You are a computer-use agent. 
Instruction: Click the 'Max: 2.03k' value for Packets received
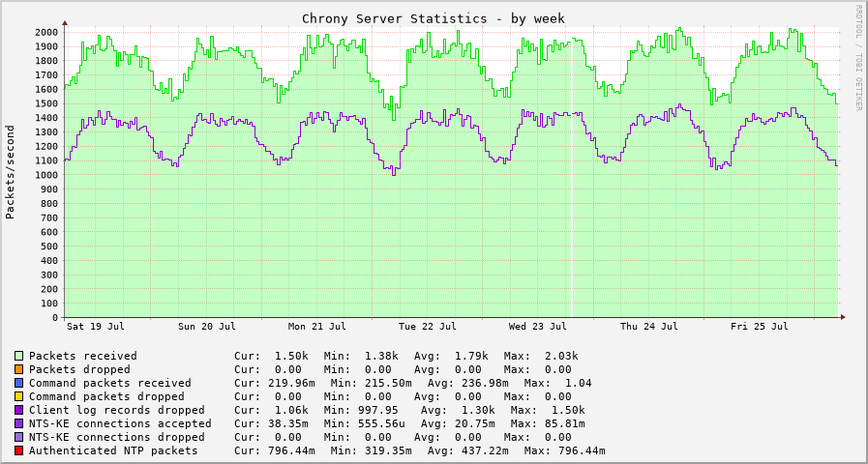click(541, 356)
